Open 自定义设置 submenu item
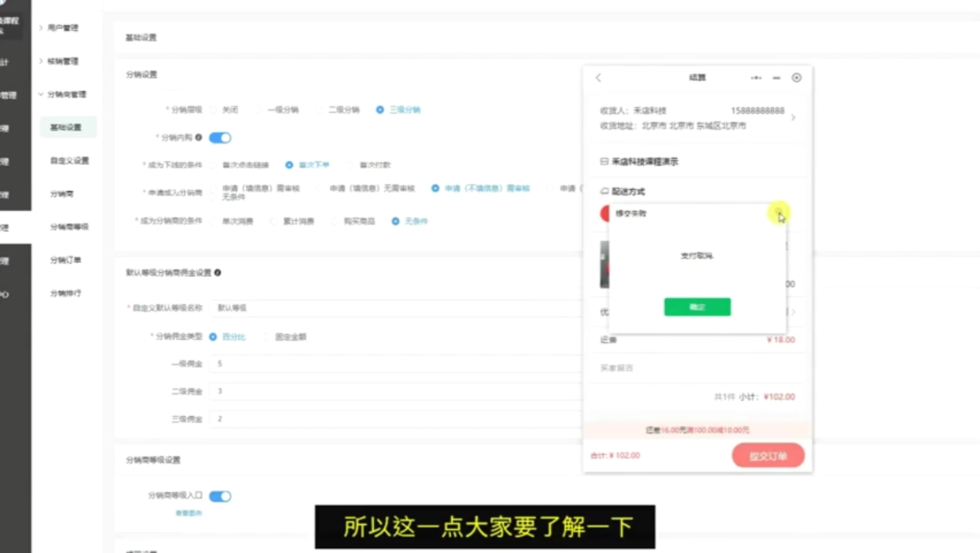Image resolution: width=980 pixels, height=553 pixels. tap(69, 161)
